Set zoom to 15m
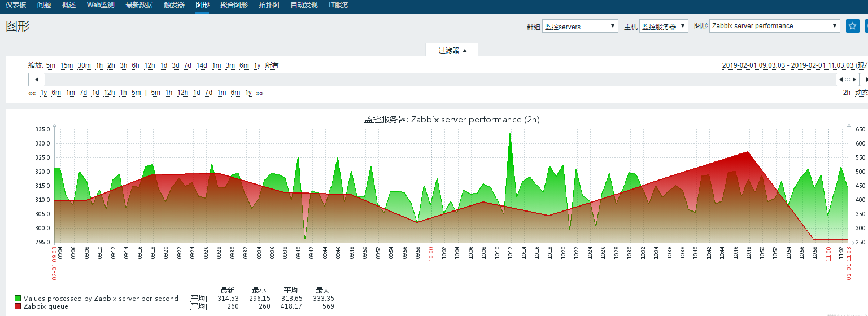 click(67, 65)
